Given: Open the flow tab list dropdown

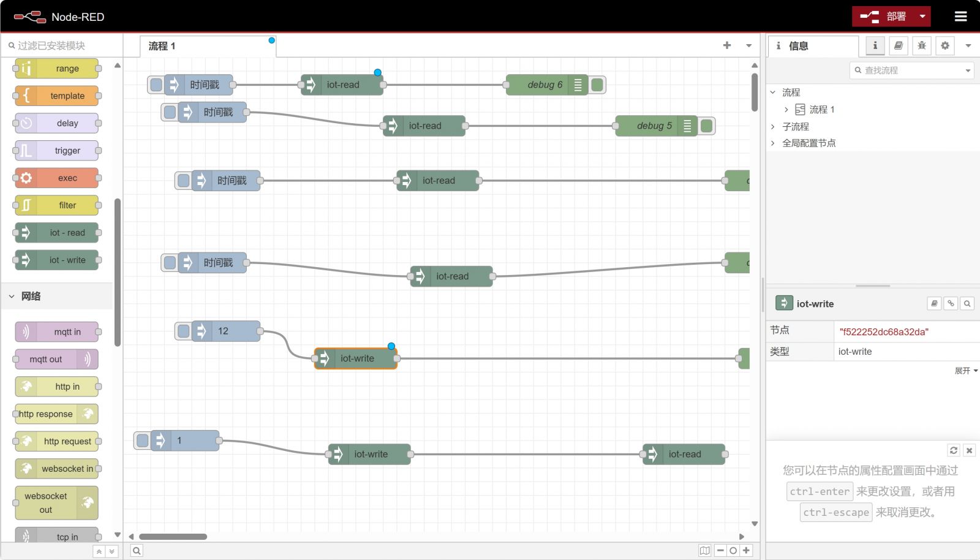Looking at the screenshot, I should tap(748, 45).
